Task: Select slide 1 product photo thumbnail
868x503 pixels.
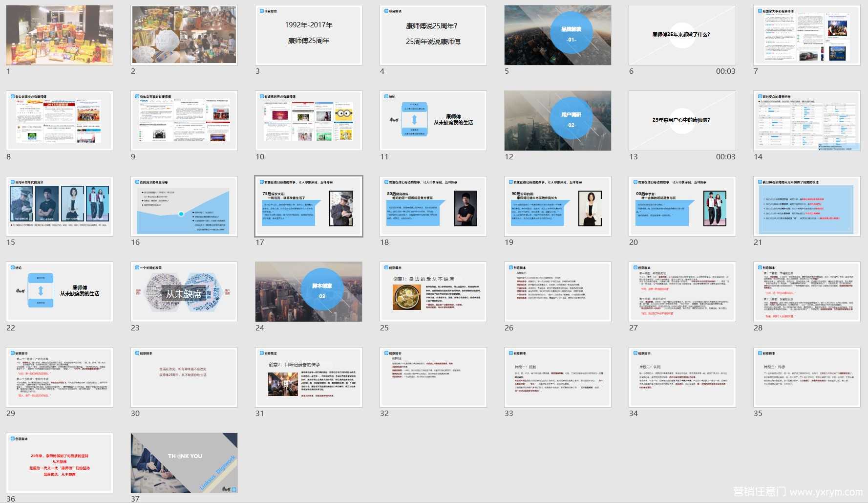Action: pos(60,35)
